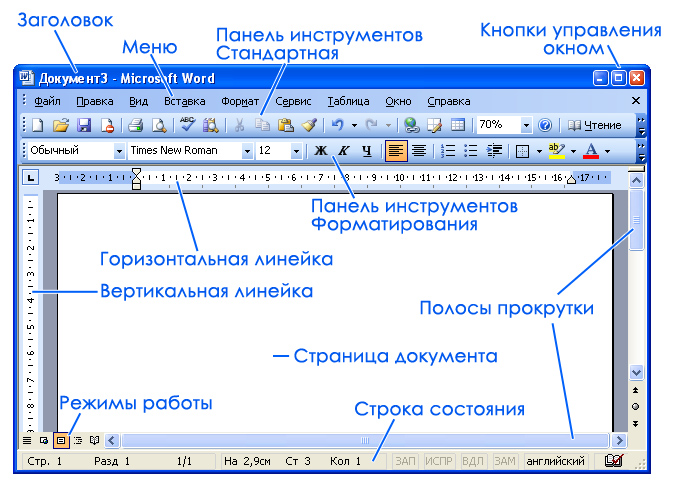Open border style dropdown arrow
Viewport: 677px width, 486px height.
pyautogui.click(x=539, y=151)
